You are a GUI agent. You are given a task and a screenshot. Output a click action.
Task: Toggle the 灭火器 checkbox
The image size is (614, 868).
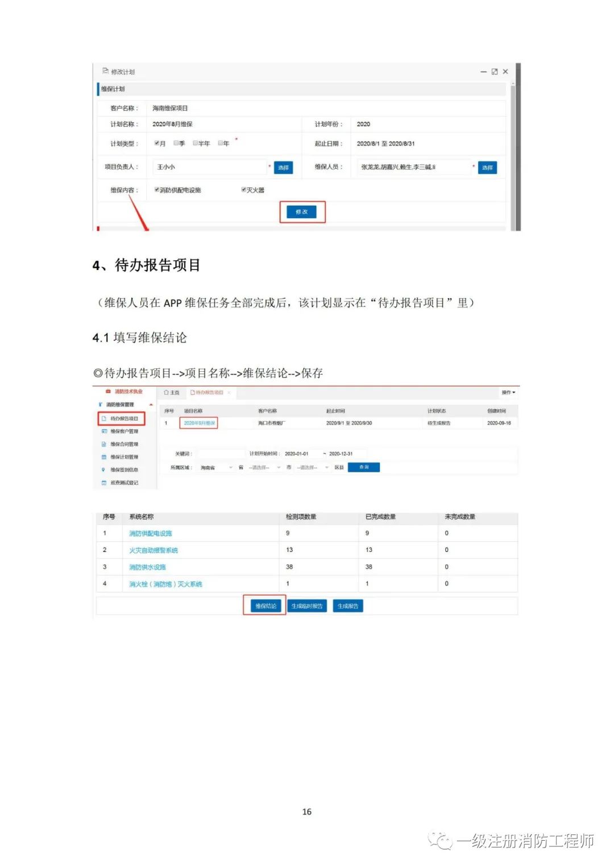(x=243, y=190)
